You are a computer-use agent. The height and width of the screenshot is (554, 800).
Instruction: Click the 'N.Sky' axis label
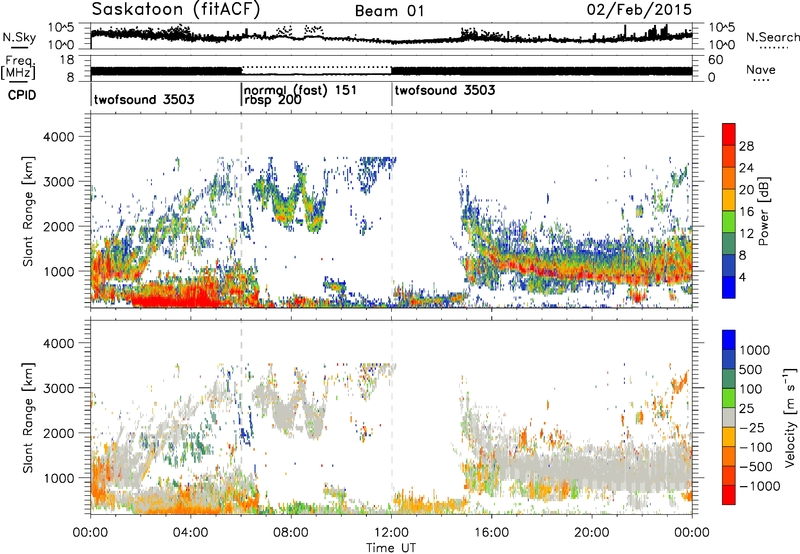(x=19, y=37)
